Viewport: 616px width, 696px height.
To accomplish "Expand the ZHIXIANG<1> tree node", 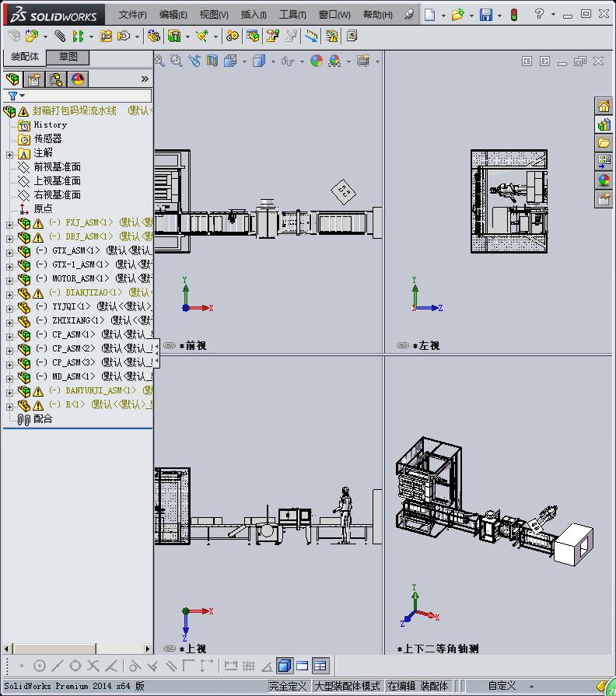I will coord(10,323).
